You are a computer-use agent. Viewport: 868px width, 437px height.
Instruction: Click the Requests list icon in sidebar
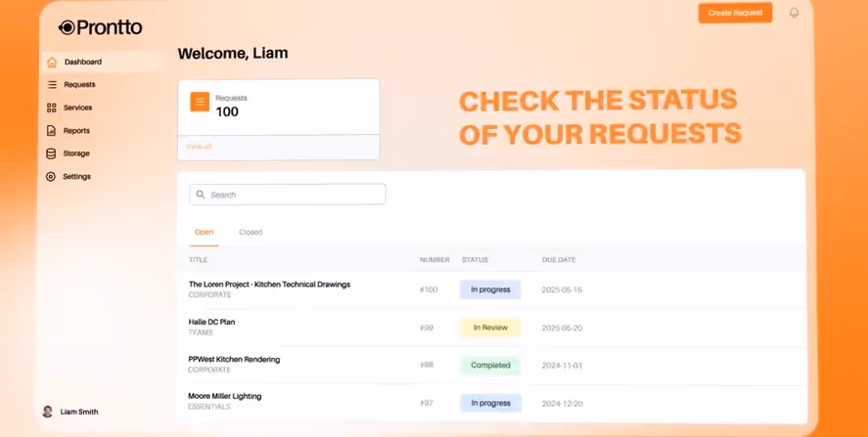click(52, 85)
